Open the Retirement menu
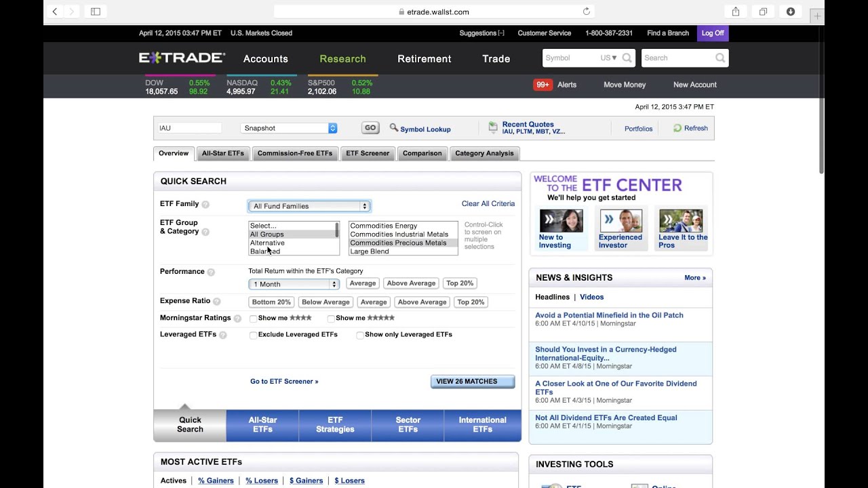This screenshot has height=488, width=868. (x=424, y=59)
